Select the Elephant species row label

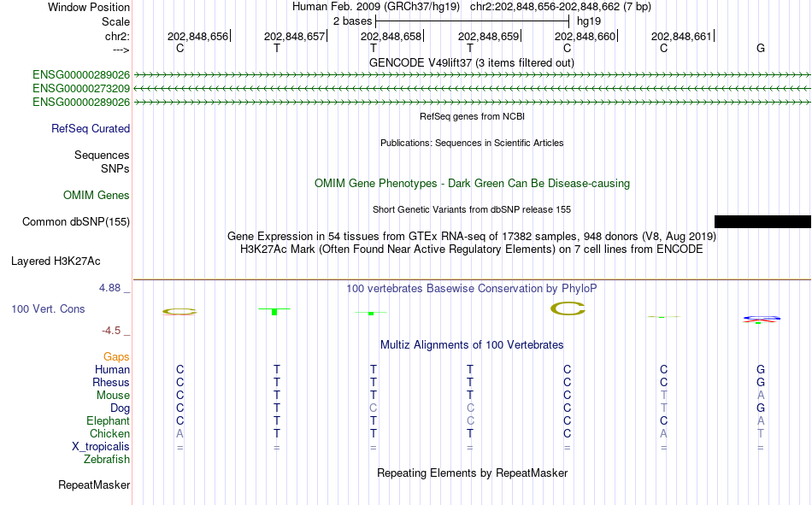[108, 420]
